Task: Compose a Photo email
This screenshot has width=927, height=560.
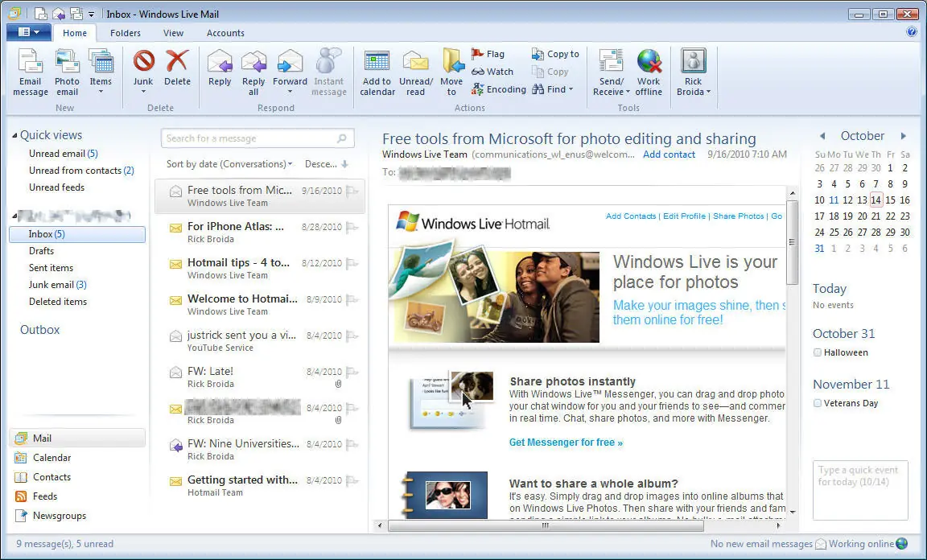Action: pyautogui.click(x=67, y=72)
